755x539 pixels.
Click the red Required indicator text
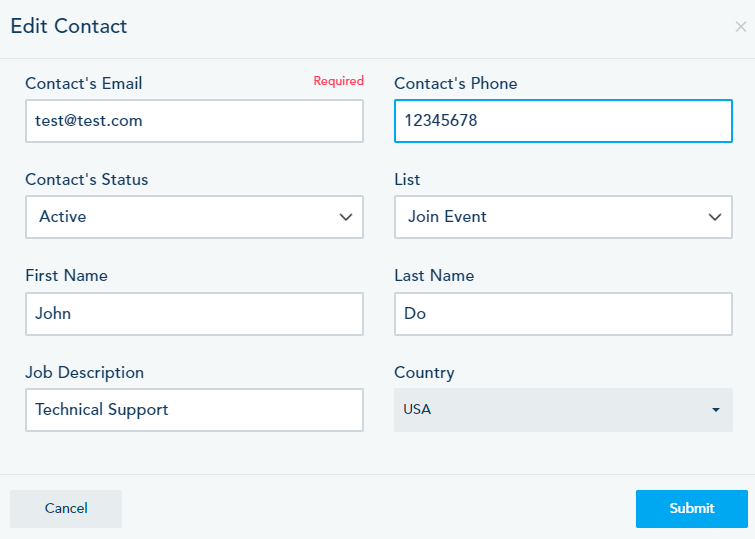(338, 82)
